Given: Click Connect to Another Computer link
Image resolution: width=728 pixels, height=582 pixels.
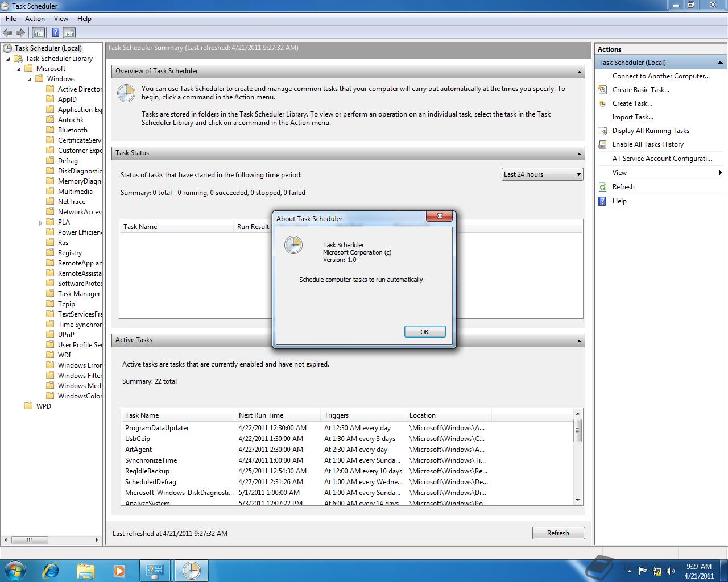Looking at the screenshot, I should point(661,76).
